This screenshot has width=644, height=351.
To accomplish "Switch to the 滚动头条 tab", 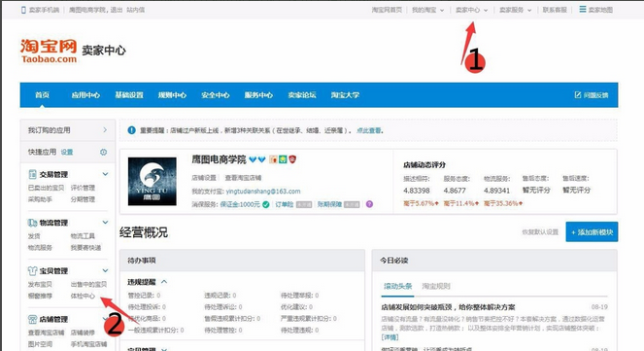I will 397,286.
